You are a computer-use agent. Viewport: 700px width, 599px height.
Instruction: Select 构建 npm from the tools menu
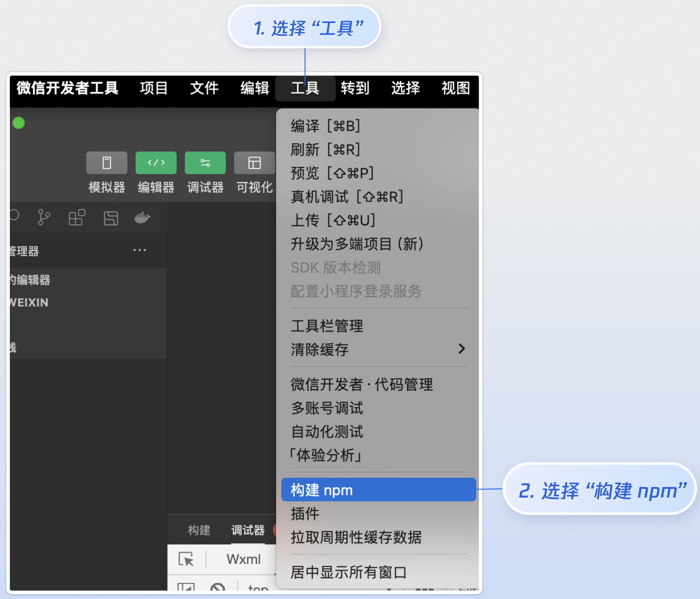[x=378, y=490]
